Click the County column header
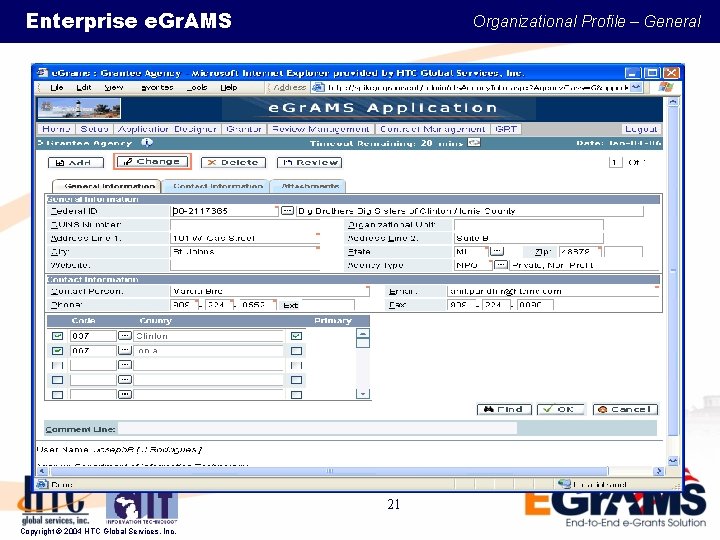This screenshot has width=720, height=540. pos(155,321)
